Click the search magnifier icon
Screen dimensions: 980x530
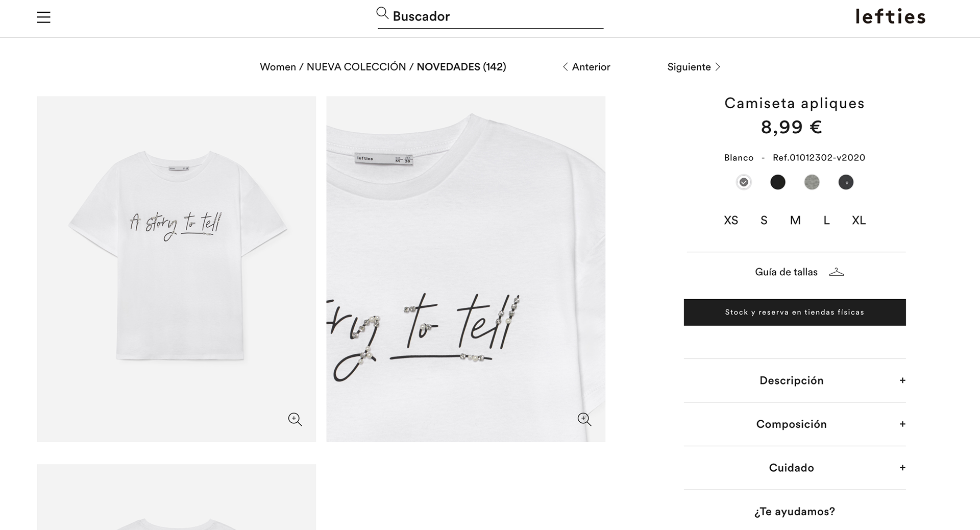point(382,13)
